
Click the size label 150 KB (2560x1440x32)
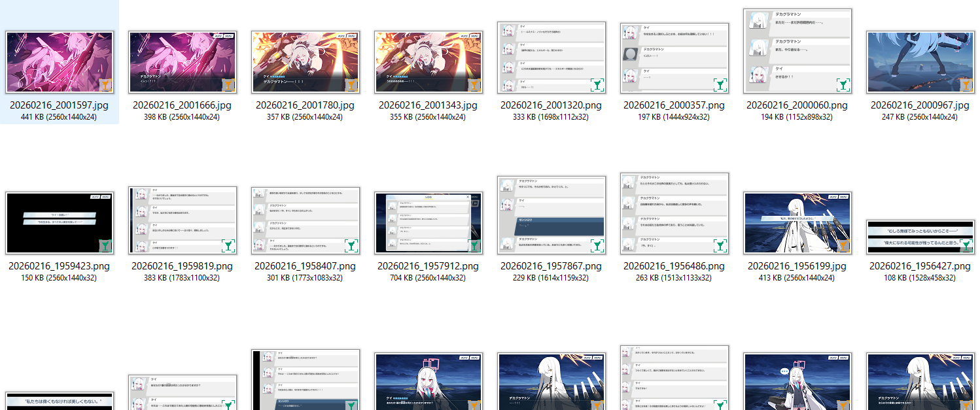tap(60, 278)
